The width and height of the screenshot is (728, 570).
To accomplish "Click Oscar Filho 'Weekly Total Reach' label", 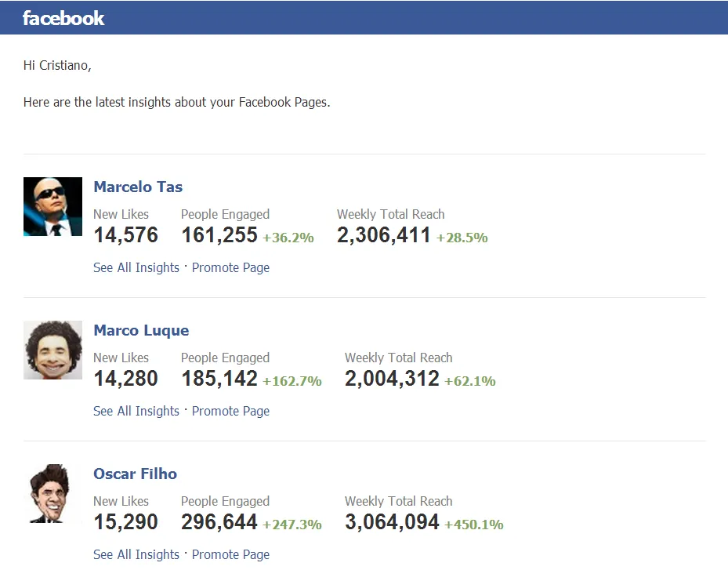I will (399, 501).
